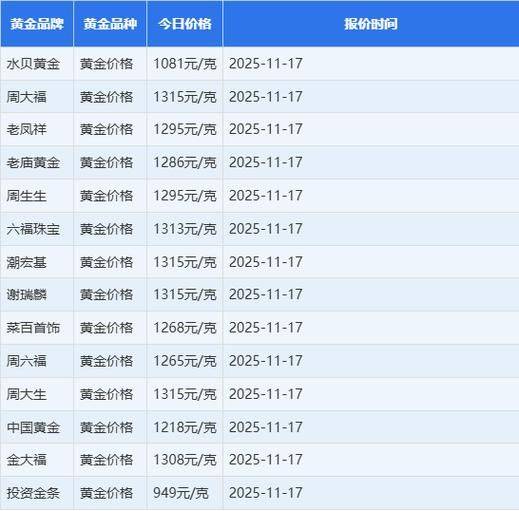Viewport: 519px width, 511px height.
Task: Click the date 2025-11-17 in 周大生 row
Action: 266,394
